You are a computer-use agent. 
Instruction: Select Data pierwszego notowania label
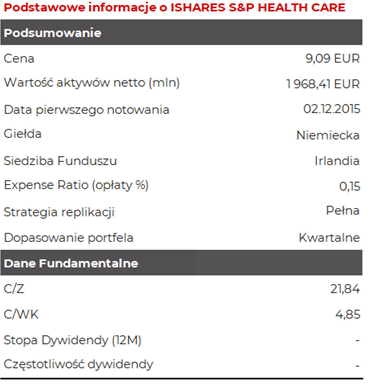click(x=86, y=110)
